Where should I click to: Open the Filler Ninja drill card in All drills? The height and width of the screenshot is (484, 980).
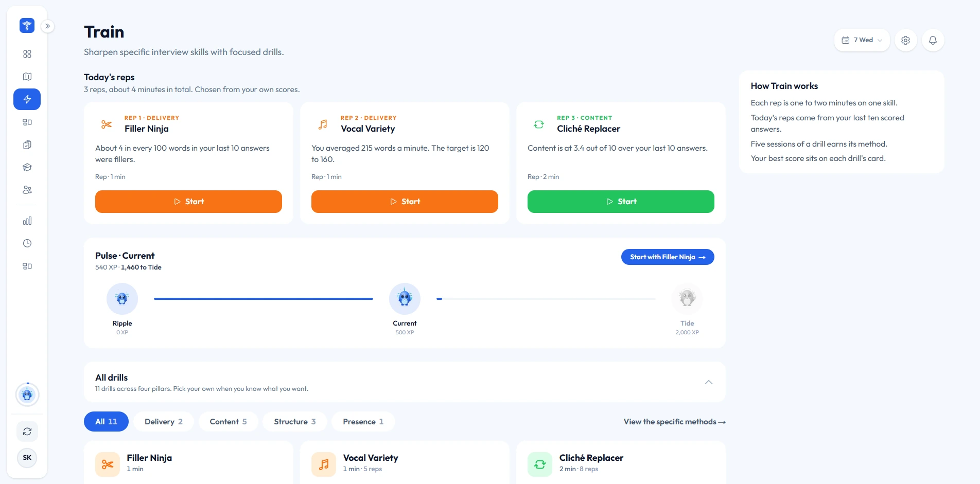click(x=188, y=463)
